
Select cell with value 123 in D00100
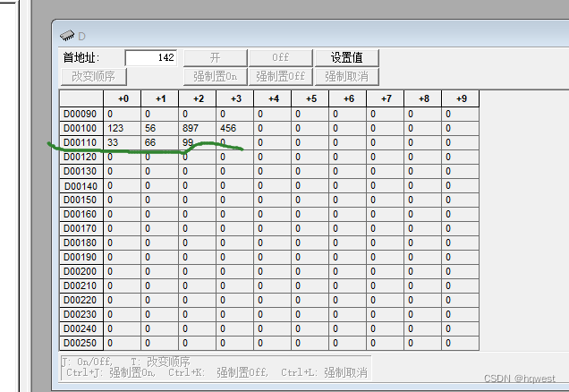123,129
